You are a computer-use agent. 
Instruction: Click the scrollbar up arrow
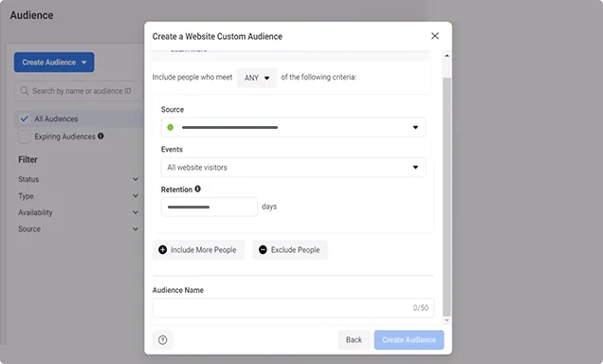tap(447, 56)
